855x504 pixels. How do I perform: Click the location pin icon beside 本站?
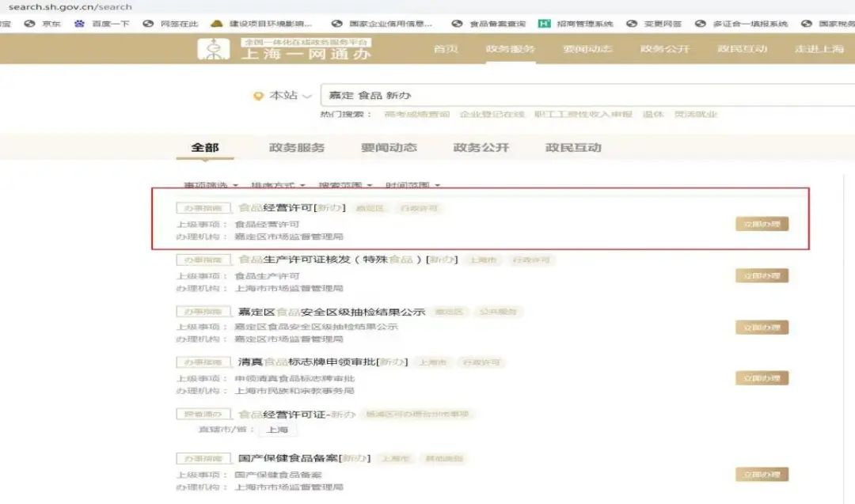[x=257, y=96]
